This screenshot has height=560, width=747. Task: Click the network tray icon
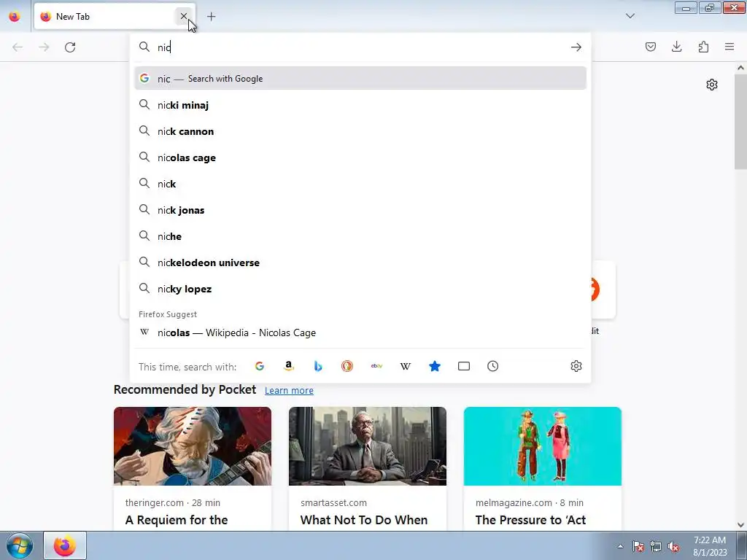[656, 546]
